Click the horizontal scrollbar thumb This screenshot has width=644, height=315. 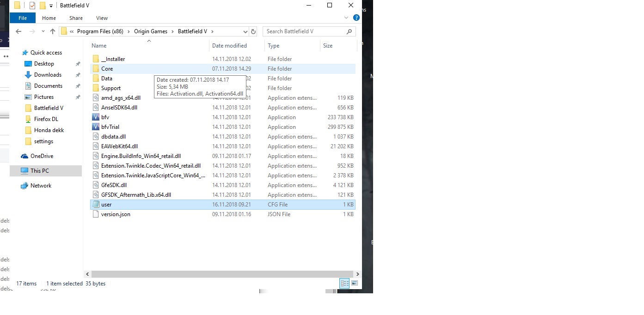221,274
